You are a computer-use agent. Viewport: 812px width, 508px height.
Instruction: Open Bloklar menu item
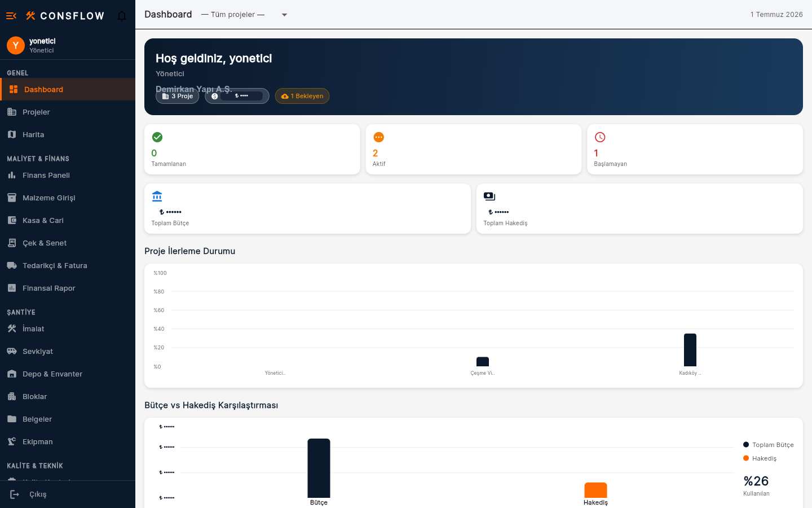click(68, 396)
